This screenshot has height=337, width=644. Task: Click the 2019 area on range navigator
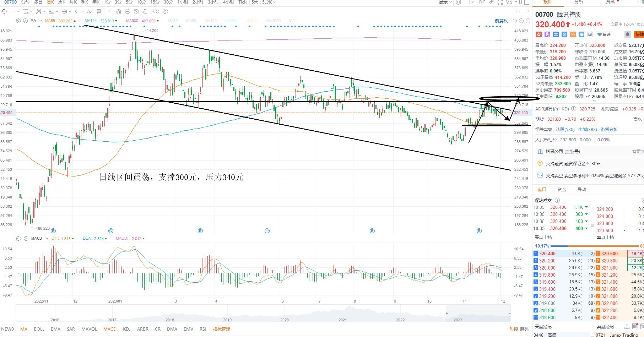coord(227,320)
